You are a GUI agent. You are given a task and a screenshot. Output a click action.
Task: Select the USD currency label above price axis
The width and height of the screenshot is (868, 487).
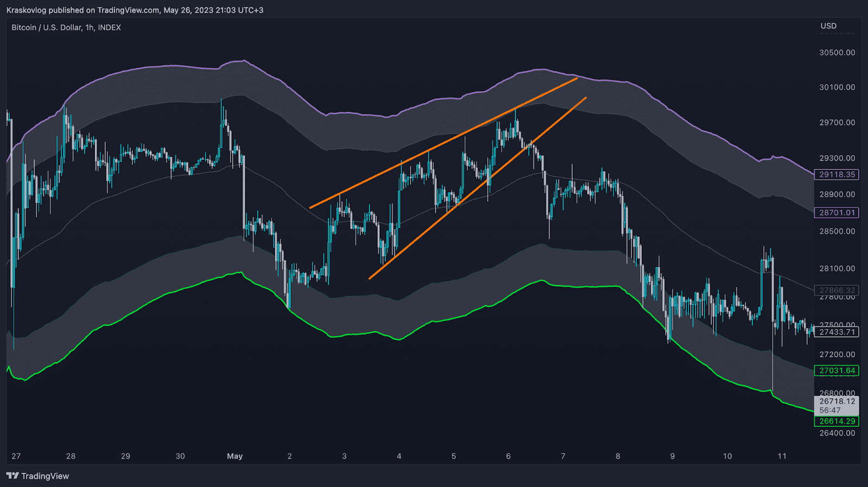[828, 26]
